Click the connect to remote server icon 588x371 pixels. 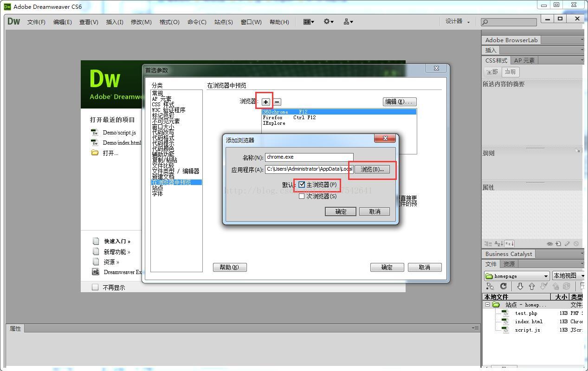tap(490, 287)
